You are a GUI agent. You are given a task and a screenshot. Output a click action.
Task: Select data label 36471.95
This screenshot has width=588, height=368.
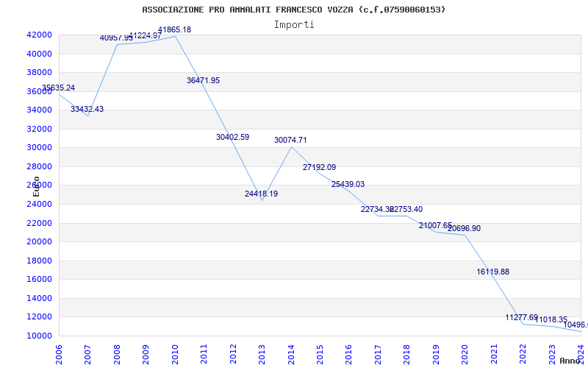204,80
